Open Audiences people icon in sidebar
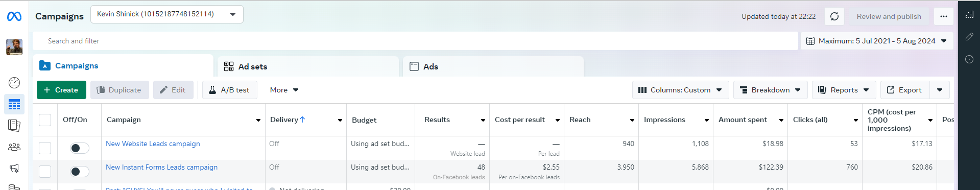Image resolution: width=980 pixels, height=190 pixels. (14, 147)
